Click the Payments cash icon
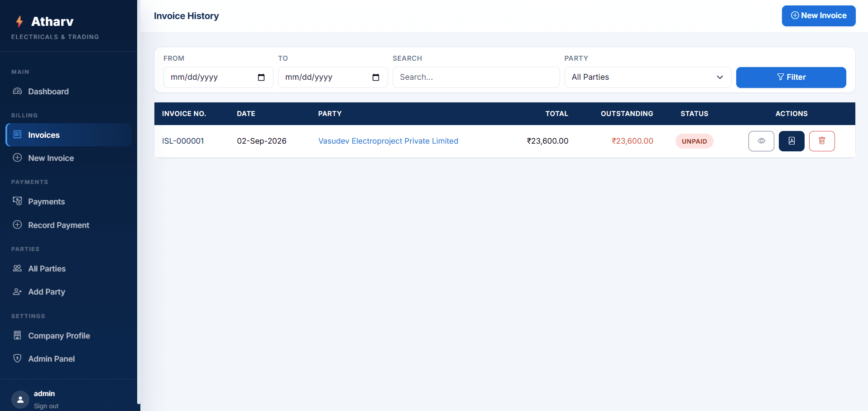Image resolution: width=868 pixels, height=411 pixels. coord(17,201)
